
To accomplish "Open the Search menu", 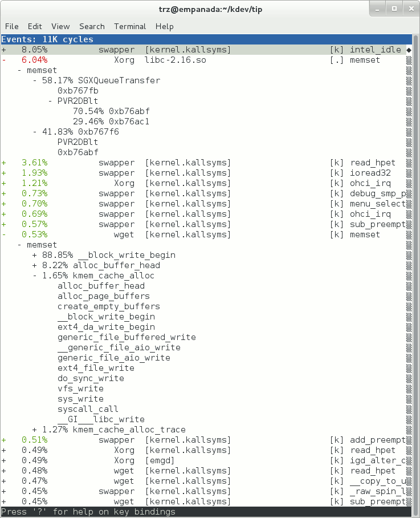I will coord(92,26).
